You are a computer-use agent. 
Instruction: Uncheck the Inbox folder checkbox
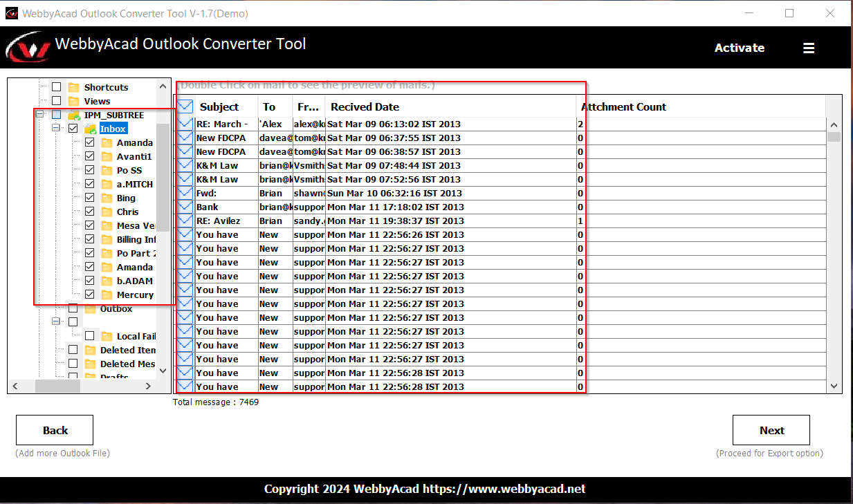[x=73, y=129]
